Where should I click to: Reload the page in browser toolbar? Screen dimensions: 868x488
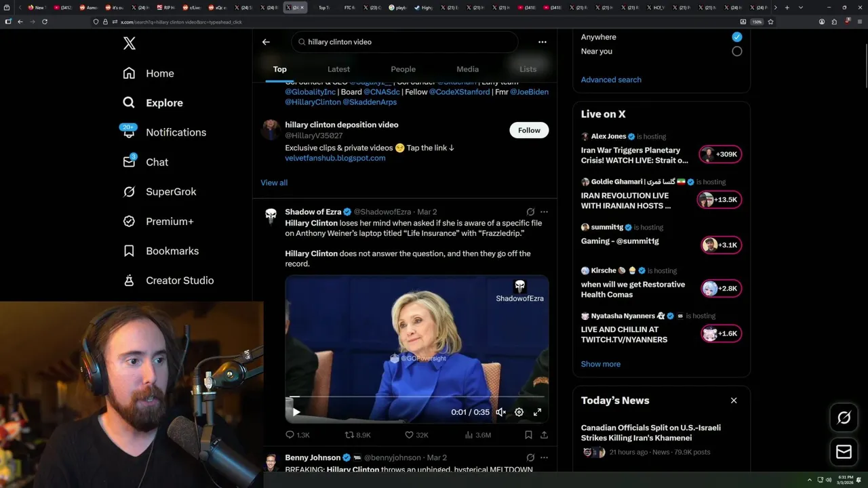(x=45, y=22)
